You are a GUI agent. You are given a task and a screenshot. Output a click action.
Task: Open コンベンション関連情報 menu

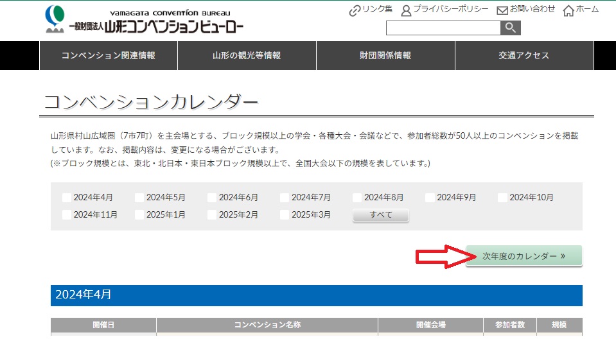(x=109, y=56)
